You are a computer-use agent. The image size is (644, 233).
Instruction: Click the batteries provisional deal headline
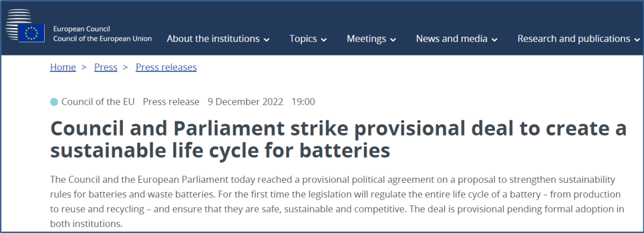(339, 140)
